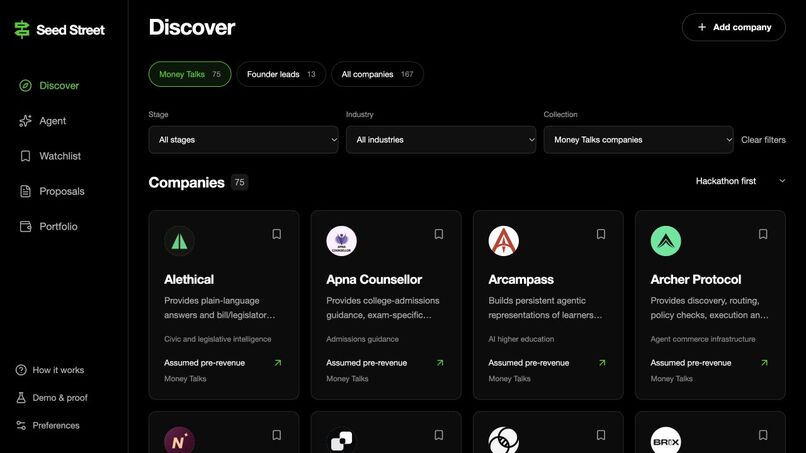Save Arcampass to watchlist via bookmark
806x453 pixels.
pos(600,234)
